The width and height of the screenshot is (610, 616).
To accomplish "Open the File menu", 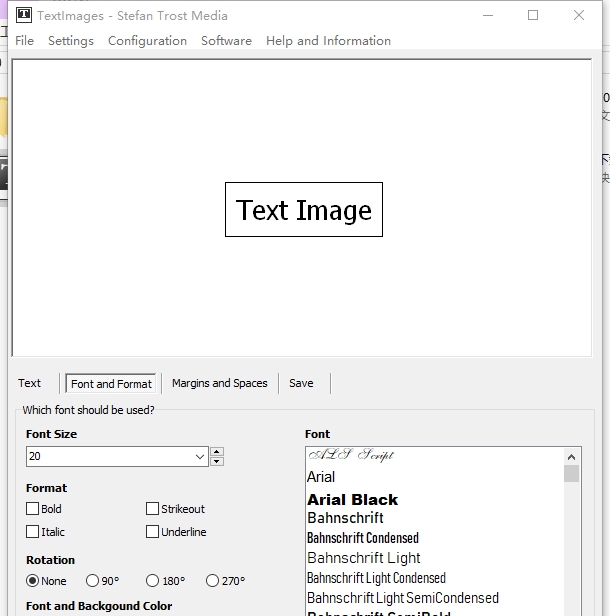I will pos(25,41).
